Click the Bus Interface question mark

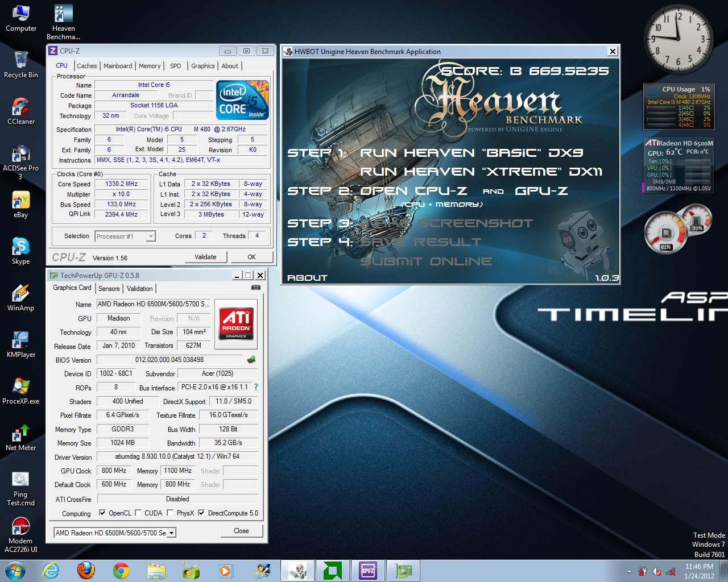[256, 387]
